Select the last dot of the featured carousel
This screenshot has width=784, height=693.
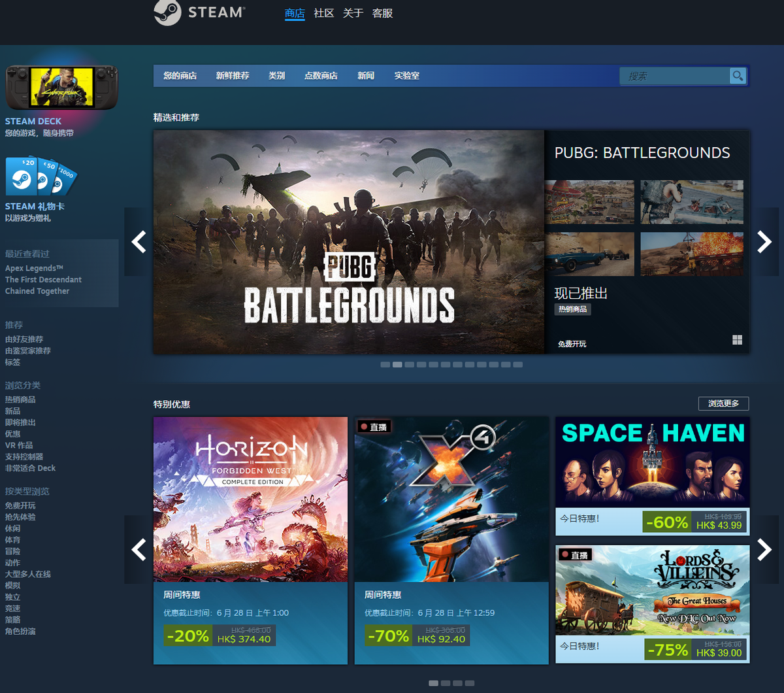pyautogui.click(x=518, y=364)
